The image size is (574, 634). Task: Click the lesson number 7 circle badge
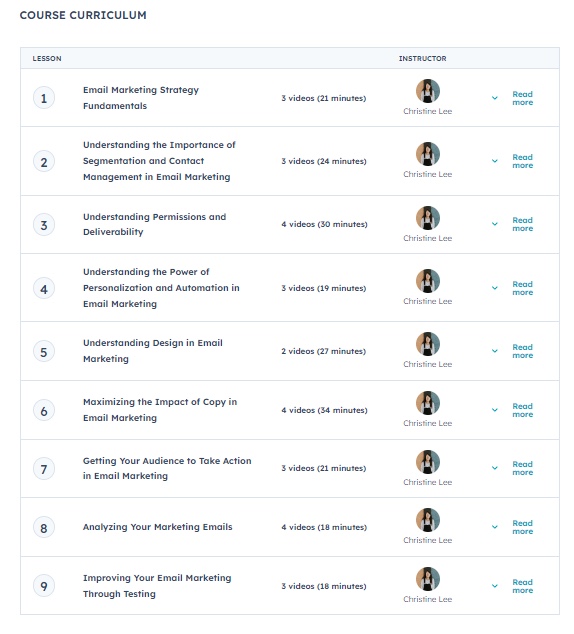point(44,469)
